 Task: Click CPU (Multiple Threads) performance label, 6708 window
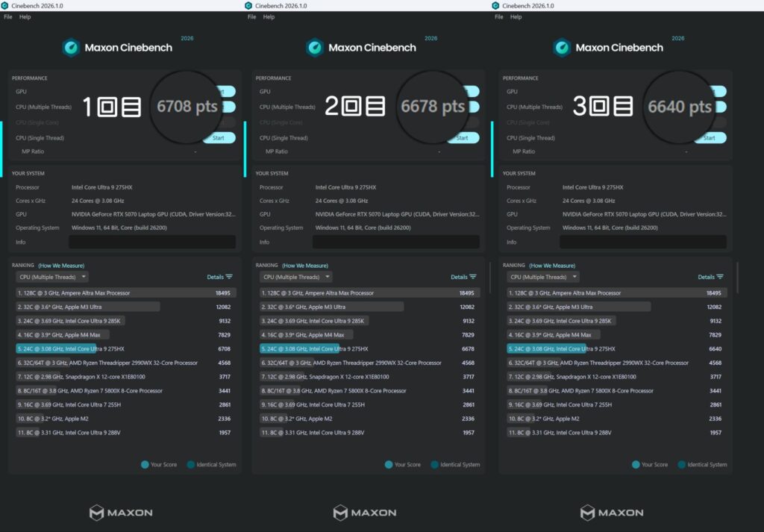(x=43, y=107)
